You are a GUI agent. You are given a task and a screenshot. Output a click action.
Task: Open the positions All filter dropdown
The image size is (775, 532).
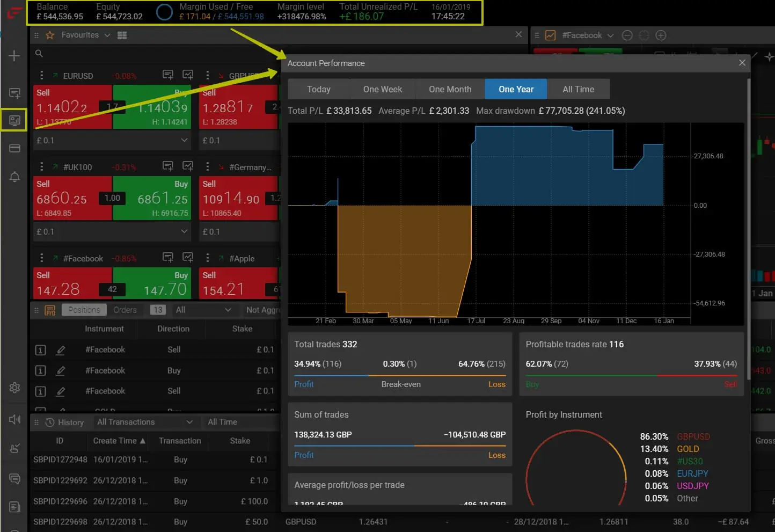pos(203,310)
